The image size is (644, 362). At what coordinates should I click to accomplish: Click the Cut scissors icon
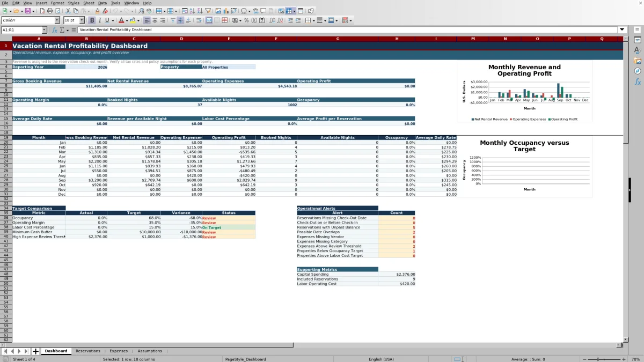(68, 11)
